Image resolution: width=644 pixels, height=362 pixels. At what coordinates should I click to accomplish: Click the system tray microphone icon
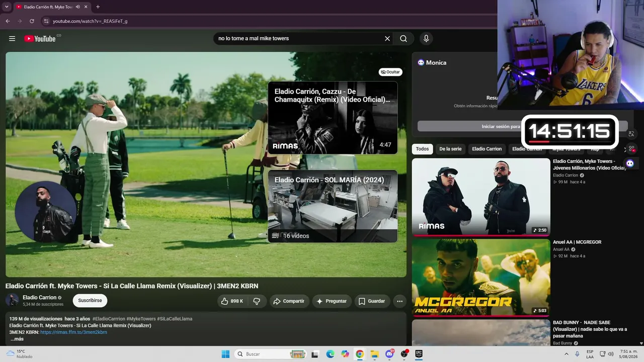[577, 354]
